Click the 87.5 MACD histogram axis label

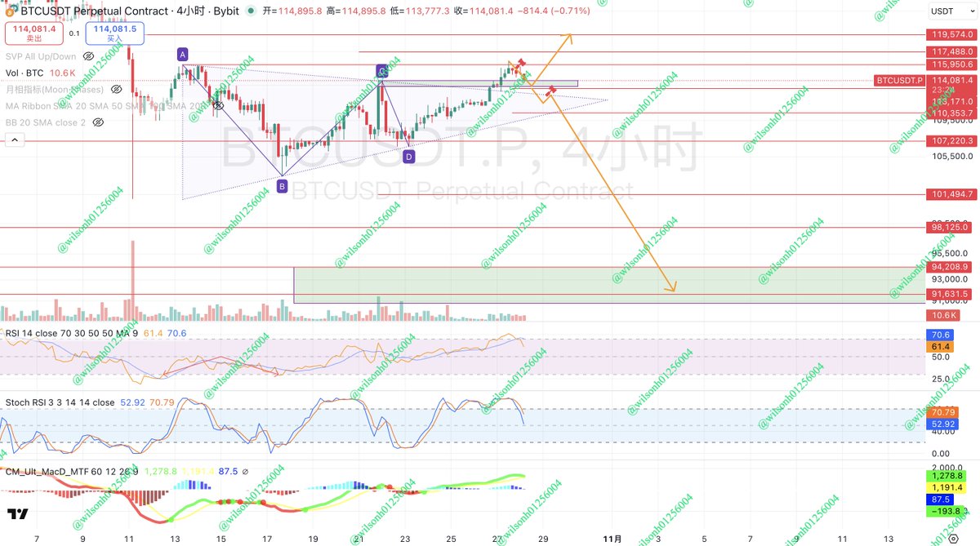point(941,499)
